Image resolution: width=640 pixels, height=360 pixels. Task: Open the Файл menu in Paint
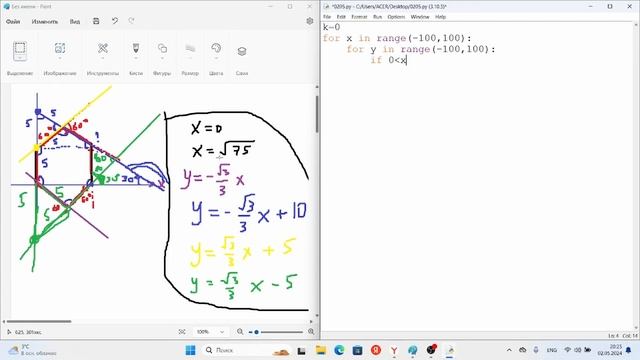[13, 21]
